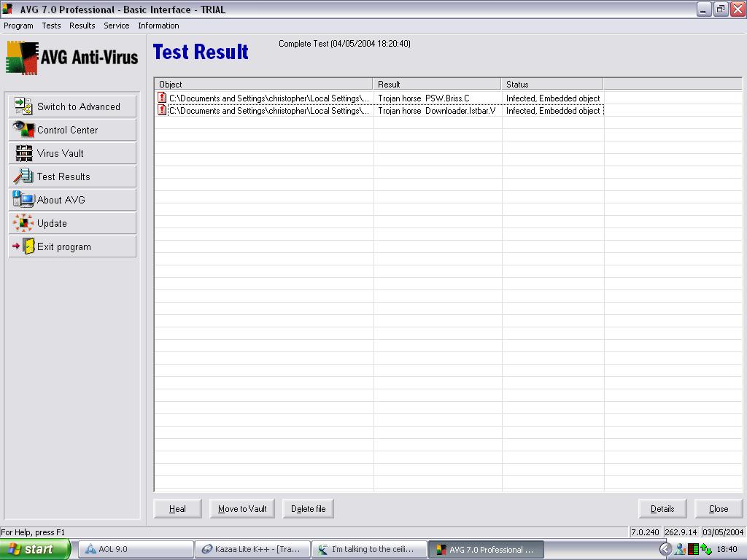Switch to I'm talking to the ceiling taskbar window
The height and width of the screenshot is (560, 747).
pyautogui.click(x=369, y=550)
